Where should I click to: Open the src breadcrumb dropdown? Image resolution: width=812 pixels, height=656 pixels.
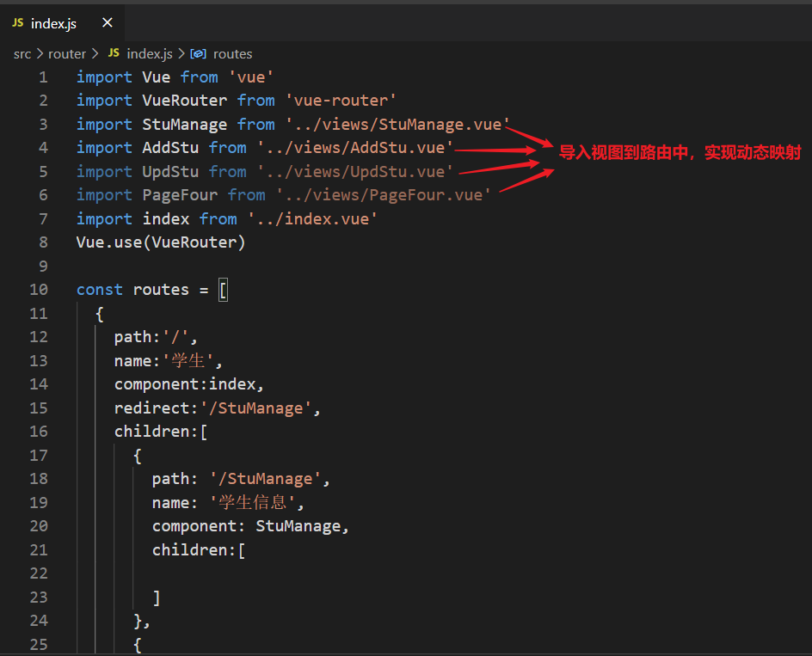point(22,53)
